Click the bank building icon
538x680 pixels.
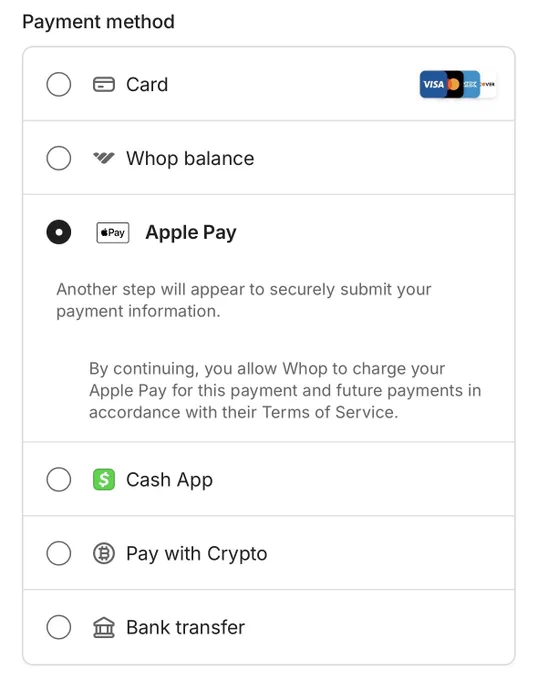point(104,628)
